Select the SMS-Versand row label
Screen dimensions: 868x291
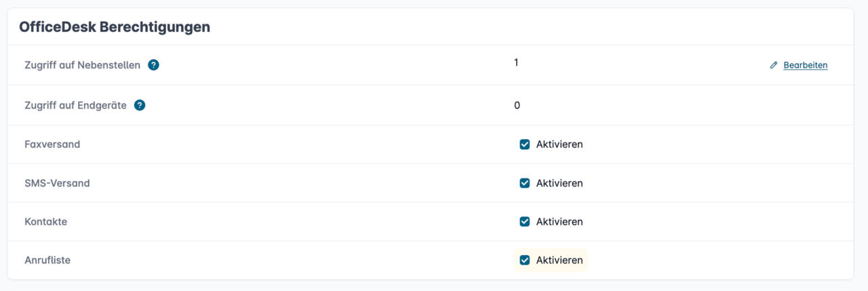[x=57, y=183]
